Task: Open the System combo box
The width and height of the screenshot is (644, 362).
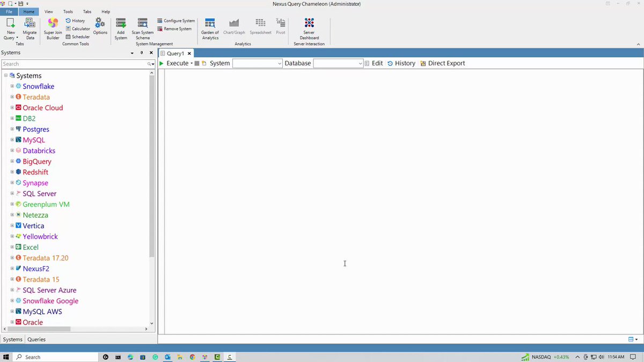Action: pos(258,63)
